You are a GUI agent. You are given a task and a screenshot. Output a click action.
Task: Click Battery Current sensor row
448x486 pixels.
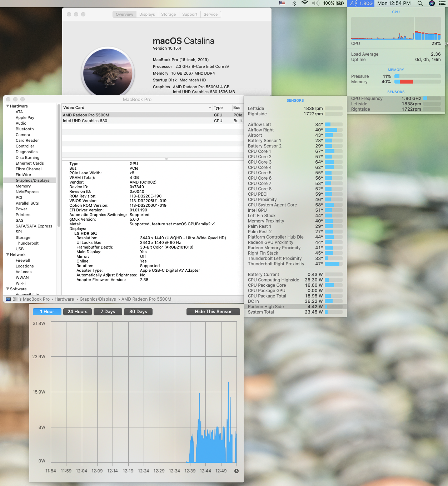click(x=295, y=275)
